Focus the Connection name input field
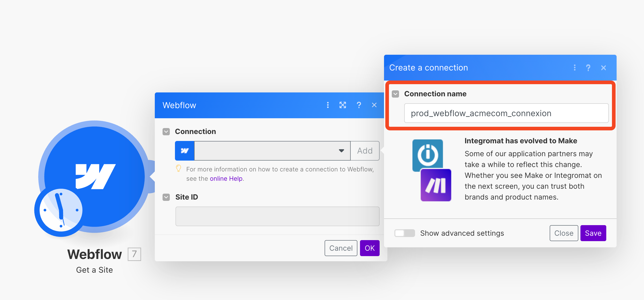The width and height of the screenshot is (644, 300). tap(506, 113)
